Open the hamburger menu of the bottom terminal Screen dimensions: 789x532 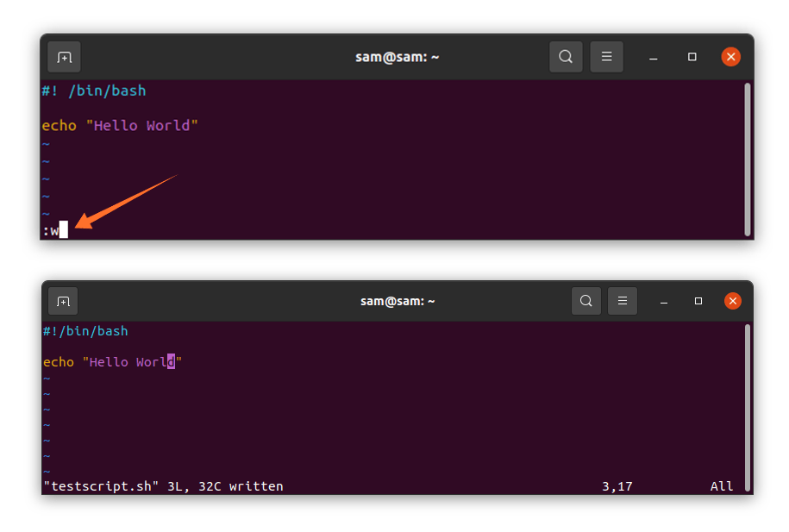tap(623, 301)
